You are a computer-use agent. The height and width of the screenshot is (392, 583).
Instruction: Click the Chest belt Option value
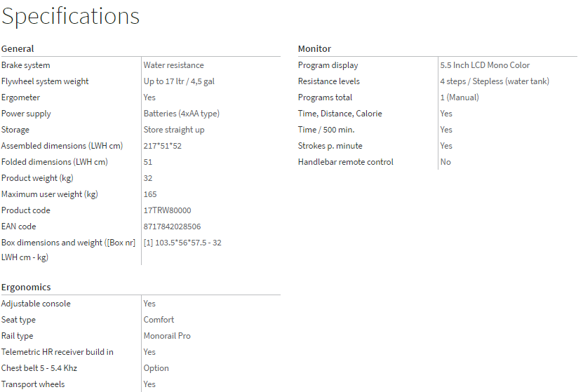[156, 368]
